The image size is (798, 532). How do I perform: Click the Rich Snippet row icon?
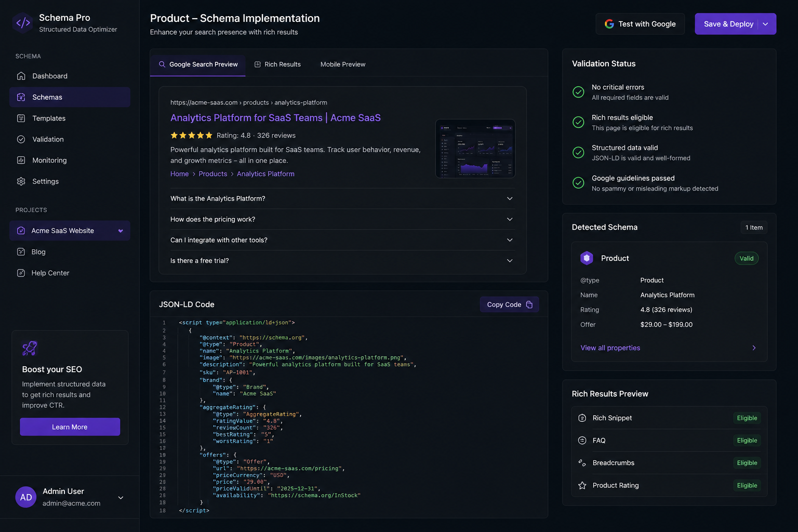582,418
